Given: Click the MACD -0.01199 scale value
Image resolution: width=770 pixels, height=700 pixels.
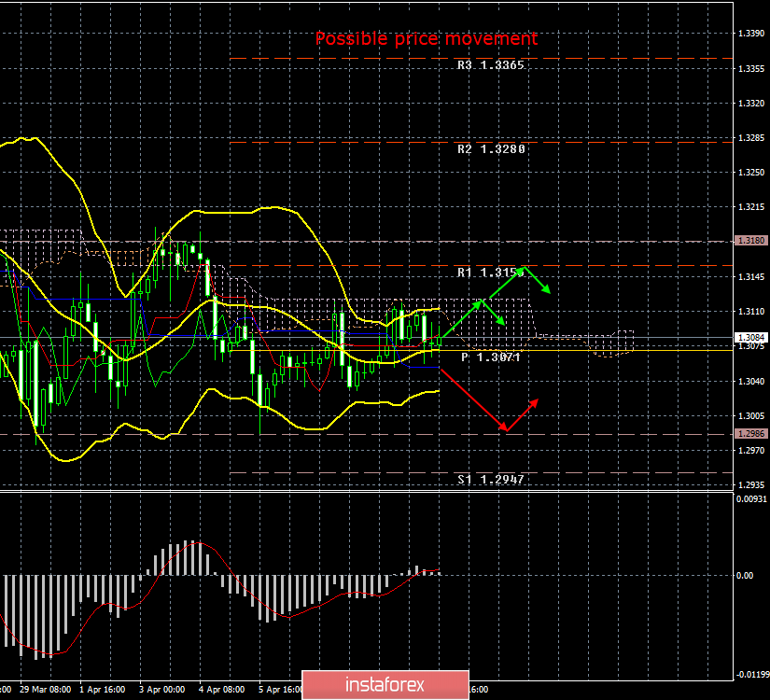Looking at the screenshot, I should tap(752, 675).
